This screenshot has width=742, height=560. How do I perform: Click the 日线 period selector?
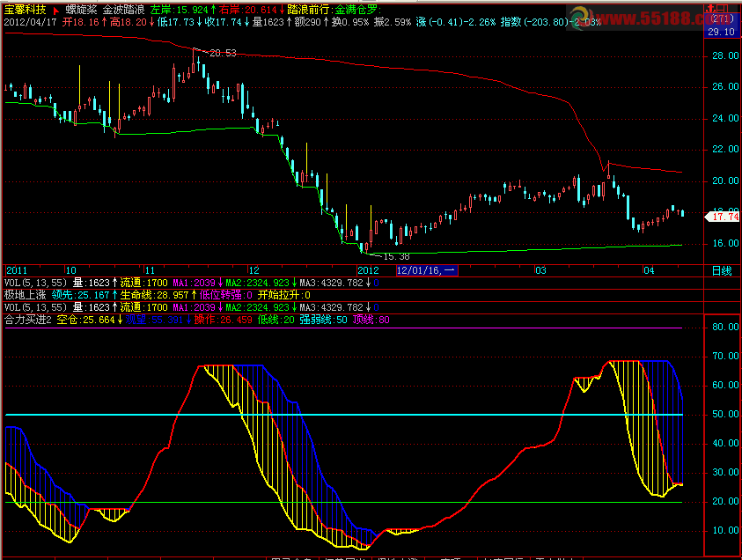[x=721, y=270]
